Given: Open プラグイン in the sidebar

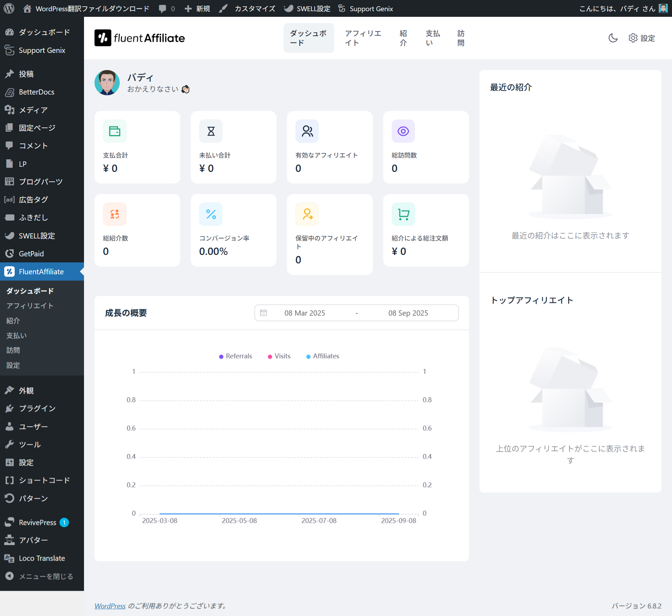Looking at the screenshot, I should (42, 408).
